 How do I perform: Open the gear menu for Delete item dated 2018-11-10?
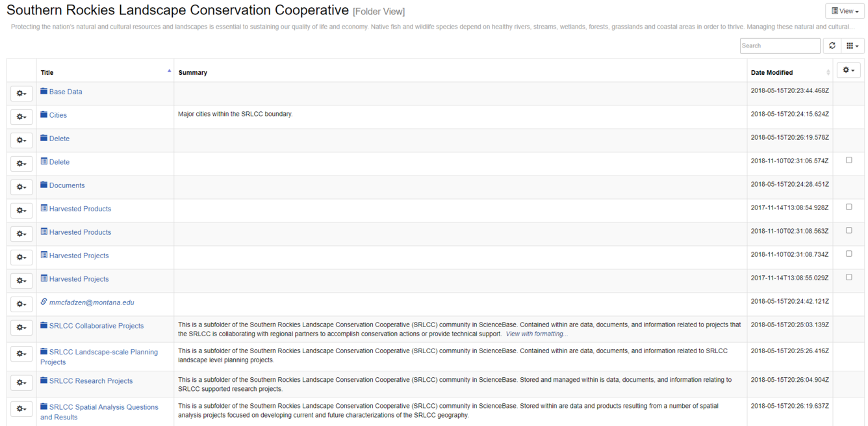(x=21, y=164)
